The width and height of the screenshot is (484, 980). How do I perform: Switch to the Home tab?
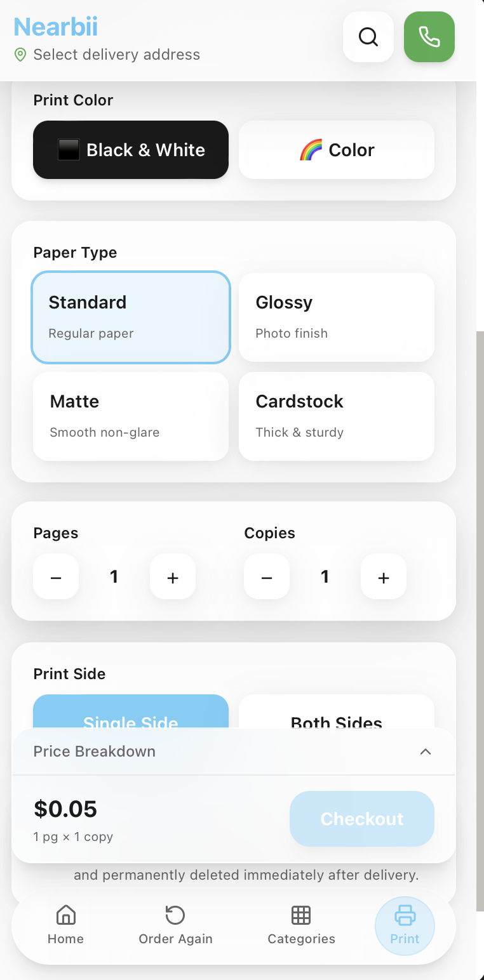[65, 915]
